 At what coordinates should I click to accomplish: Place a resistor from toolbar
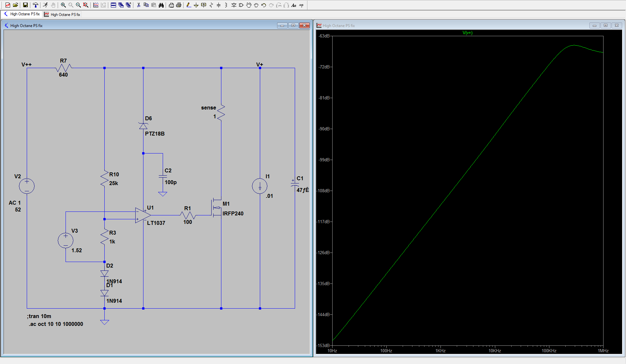point(211,5)
